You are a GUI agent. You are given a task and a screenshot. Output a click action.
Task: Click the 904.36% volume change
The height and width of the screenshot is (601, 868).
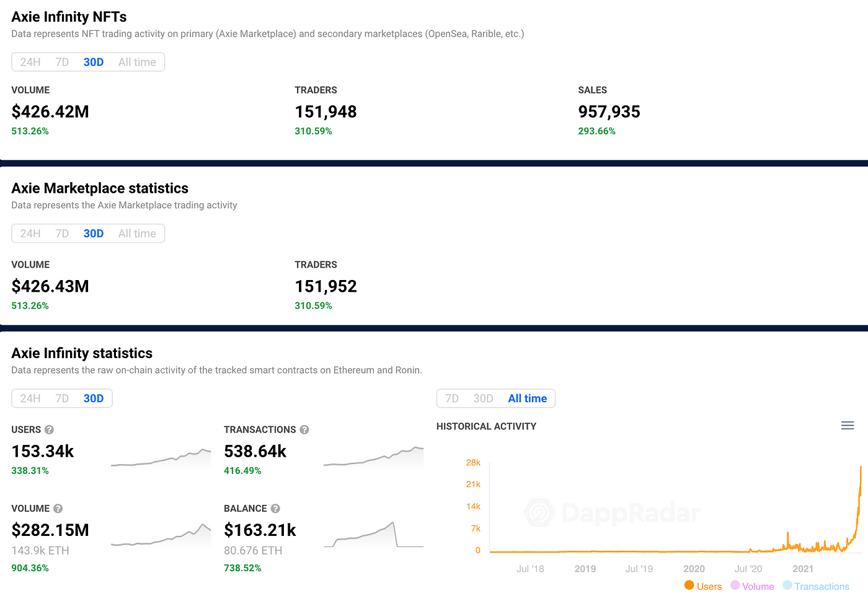pyautogui.click(x=30, y=568)
